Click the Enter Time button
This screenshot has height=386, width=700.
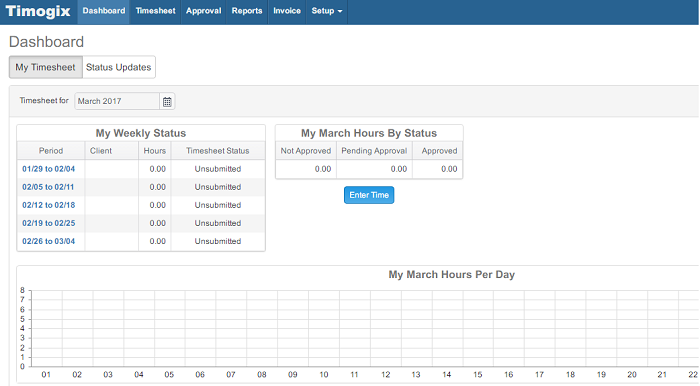pyautogui.click(x=369, y=195)
